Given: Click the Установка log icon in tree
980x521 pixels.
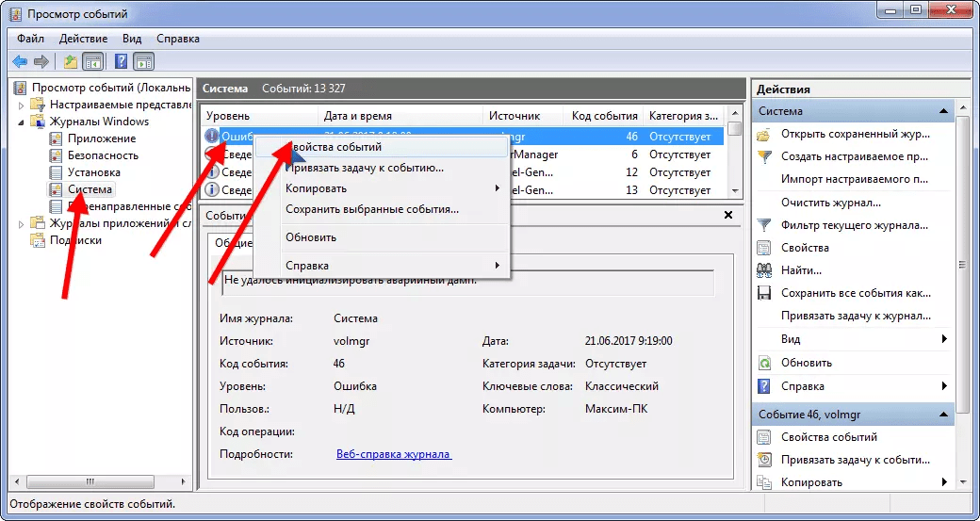Looking at the screenshot, I should point(56,172).
